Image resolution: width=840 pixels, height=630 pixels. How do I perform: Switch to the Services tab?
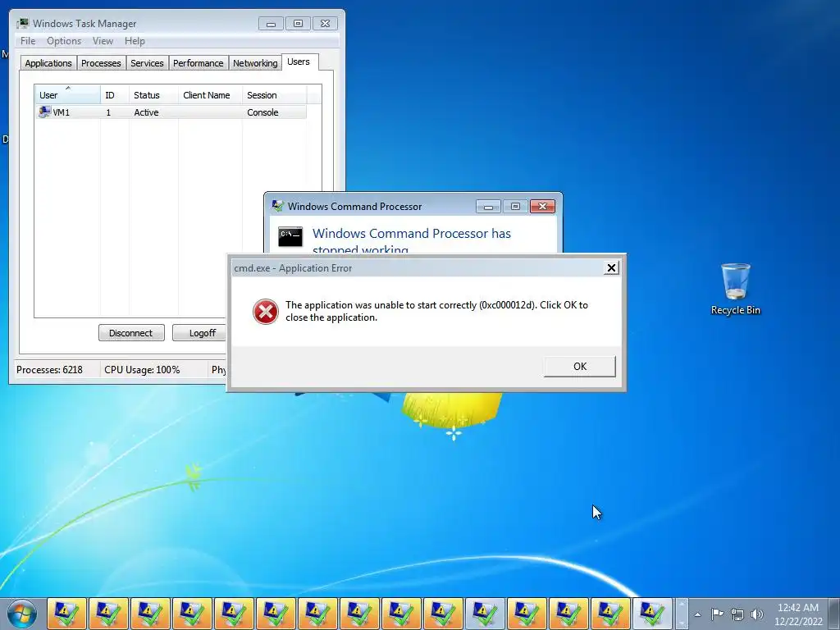(147, 63)
